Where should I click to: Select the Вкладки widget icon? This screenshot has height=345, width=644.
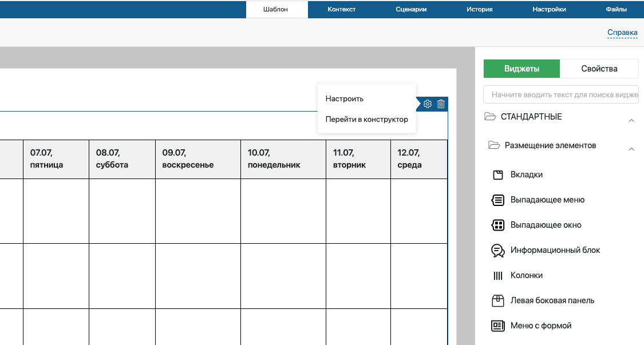click(x=497, y=175)
